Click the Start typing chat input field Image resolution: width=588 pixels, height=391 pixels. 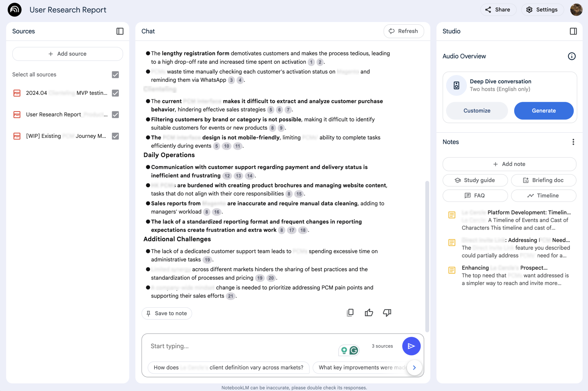(x=240, y=346)
